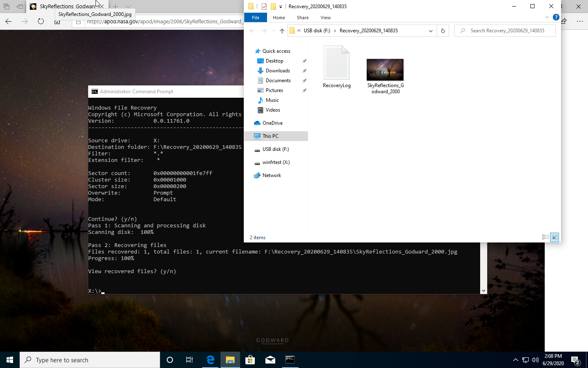The width and height of the screenshot is (588, 368).
Task: Open USB disk (F:) from the sidebar
Action: 275,149
